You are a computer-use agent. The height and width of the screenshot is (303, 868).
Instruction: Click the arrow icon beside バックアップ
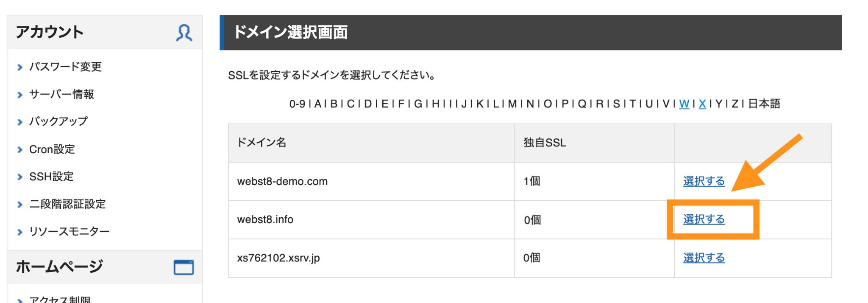pyautogui.click(x=19, y=121)
